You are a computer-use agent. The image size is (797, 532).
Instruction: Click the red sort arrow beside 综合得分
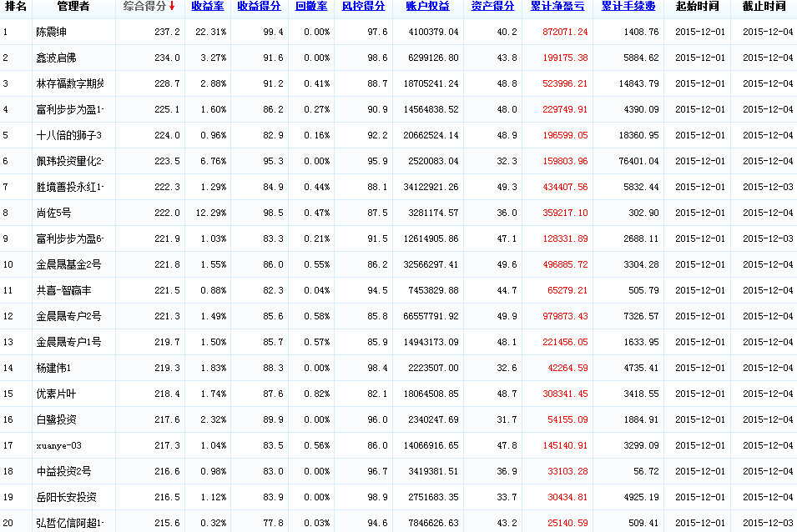172,6
